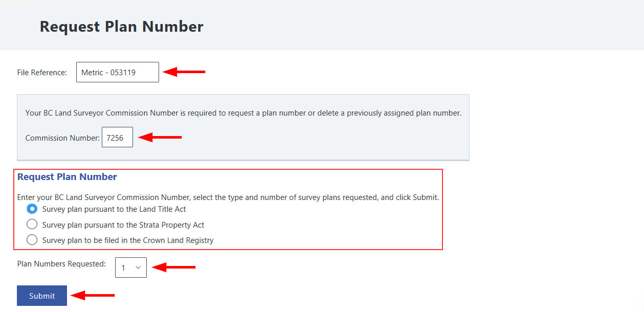Click the 'Commission Number:' label text
This screenshot has width=644, height=312.
62,138
